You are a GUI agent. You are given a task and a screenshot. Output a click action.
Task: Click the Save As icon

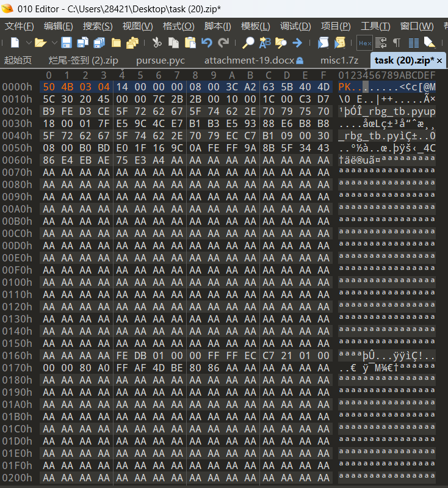82,43
